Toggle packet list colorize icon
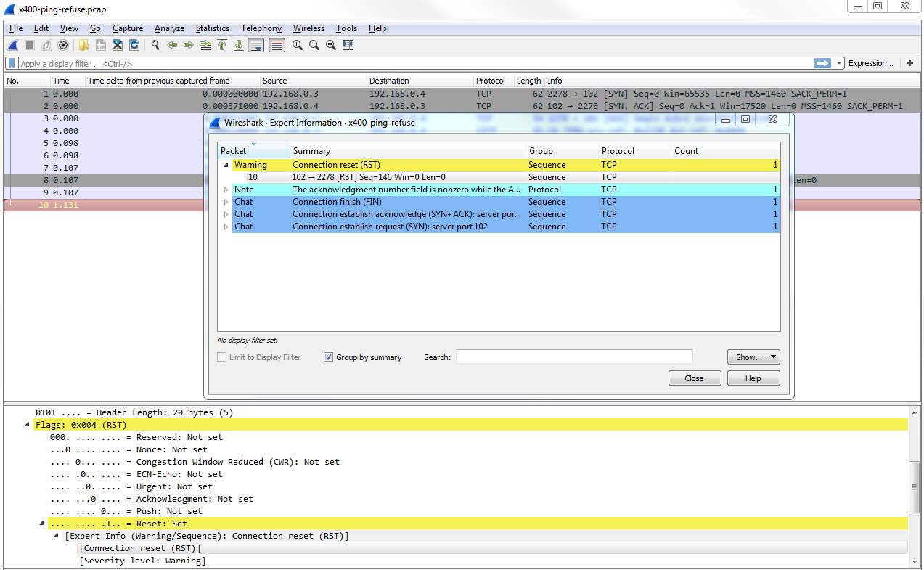This screenshot has width=924, height=570. tap(277, 45)
